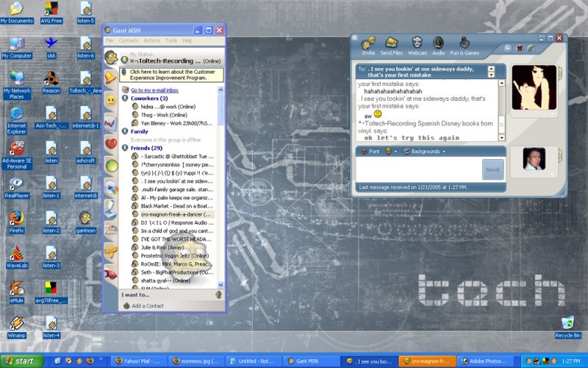Switch to the Adobe Photoshop taskbar button
Image resolution: width=588 pixels, height=368 pixels.
click(x=487, y=361)
